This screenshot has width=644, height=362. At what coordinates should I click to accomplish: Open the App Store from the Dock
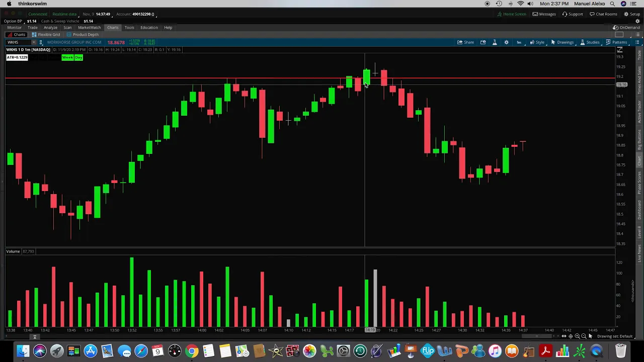click(x=90, y=351)
